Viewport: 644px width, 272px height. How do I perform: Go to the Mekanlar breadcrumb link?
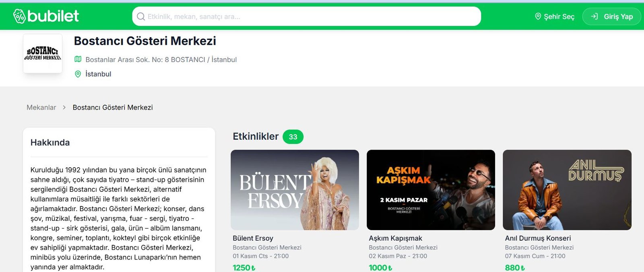(x=41, y=108)
